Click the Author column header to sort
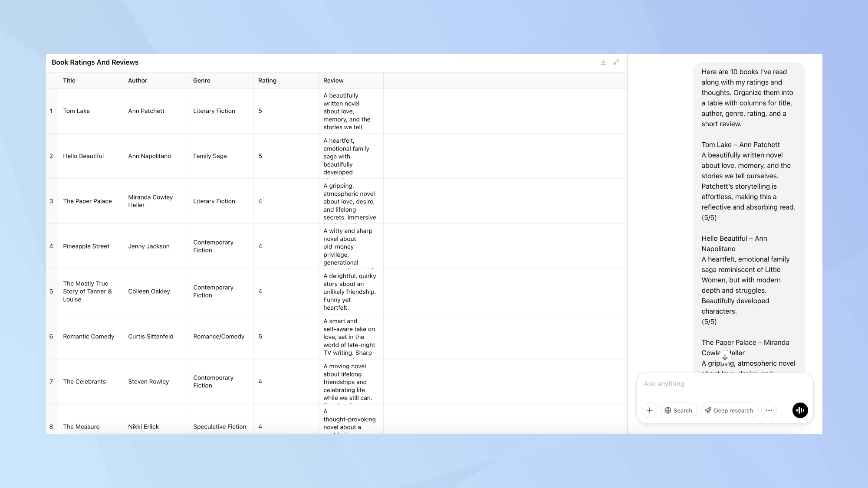Viewport: 868px width, 488px height. click(138, 80)
